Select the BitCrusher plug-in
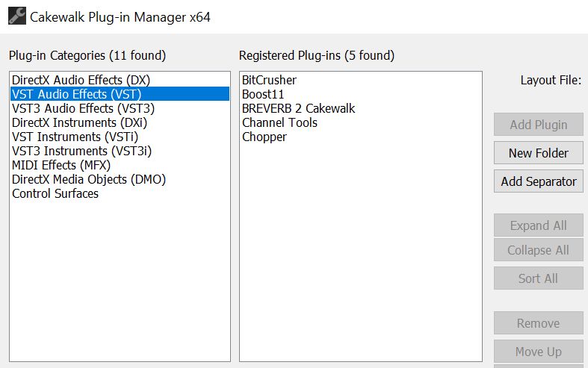The height and width of the screenshot is (368, 588). (269, 80)
